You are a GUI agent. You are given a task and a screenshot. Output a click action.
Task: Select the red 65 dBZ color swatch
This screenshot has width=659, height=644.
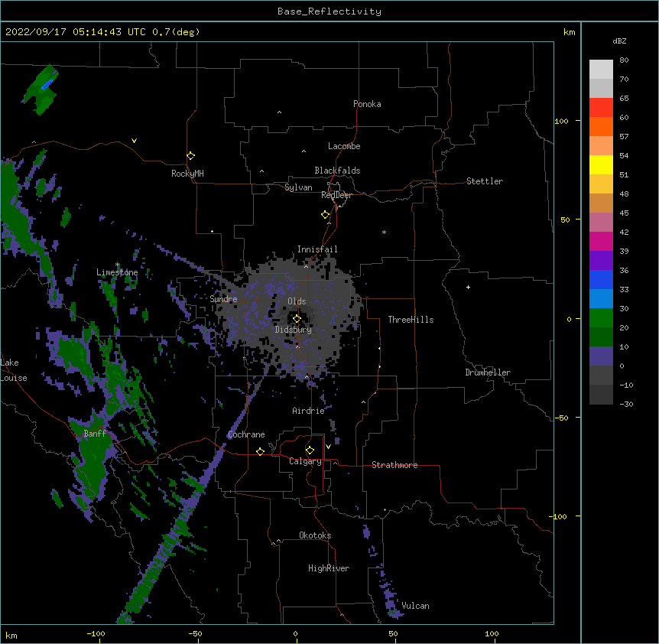click(601, 107)
